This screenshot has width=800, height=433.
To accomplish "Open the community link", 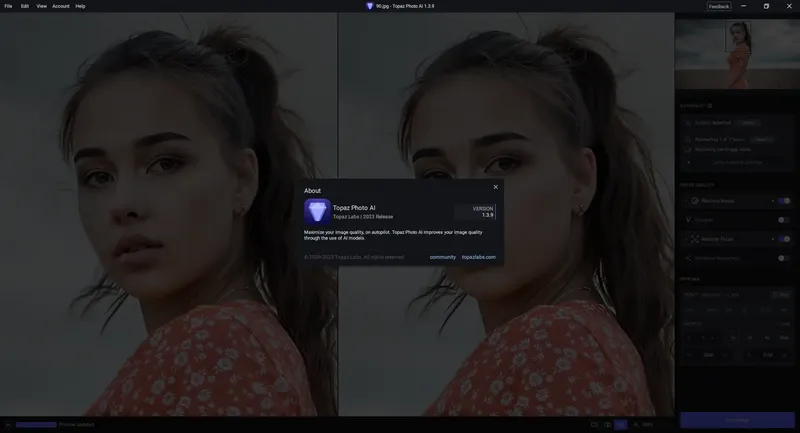I will [442, 257].
